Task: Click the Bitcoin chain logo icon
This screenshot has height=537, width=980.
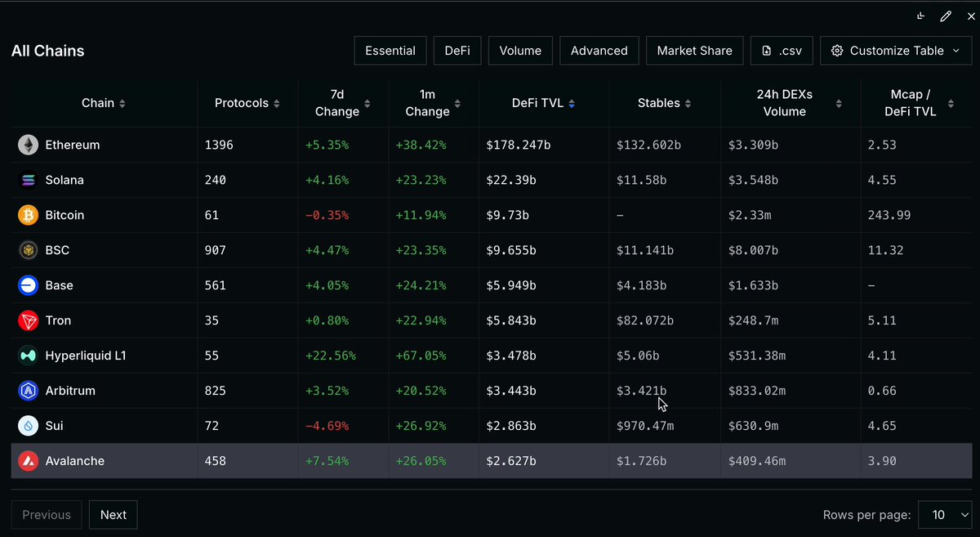Action: tap(29, 215)
